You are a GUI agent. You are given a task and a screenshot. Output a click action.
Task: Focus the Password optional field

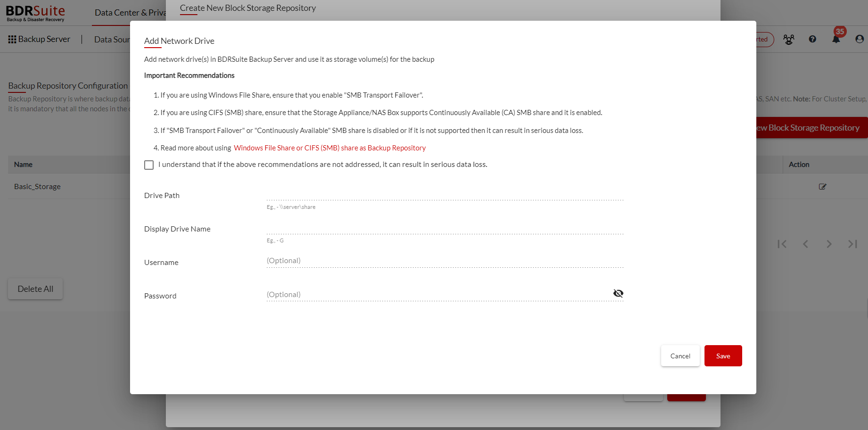click(x=438, y=295)
